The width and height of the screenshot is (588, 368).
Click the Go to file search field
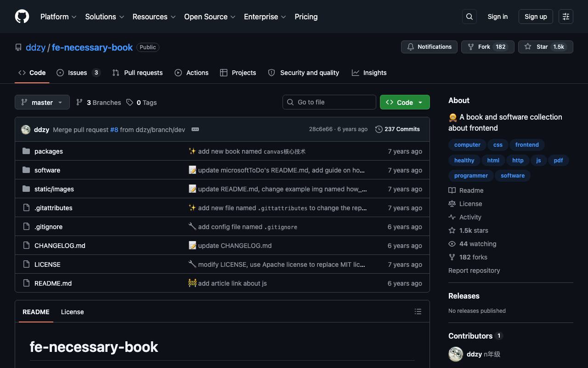pos(329,102)
